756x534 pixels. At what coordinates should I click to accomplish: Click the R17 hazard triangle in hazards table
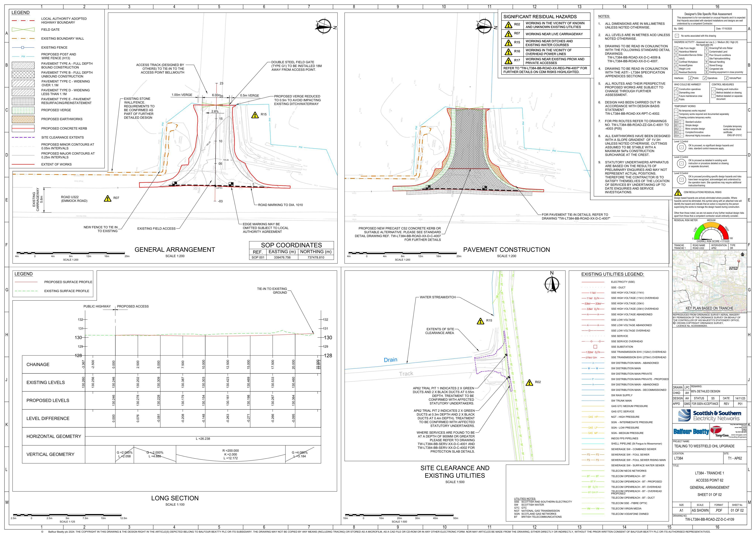508,61
